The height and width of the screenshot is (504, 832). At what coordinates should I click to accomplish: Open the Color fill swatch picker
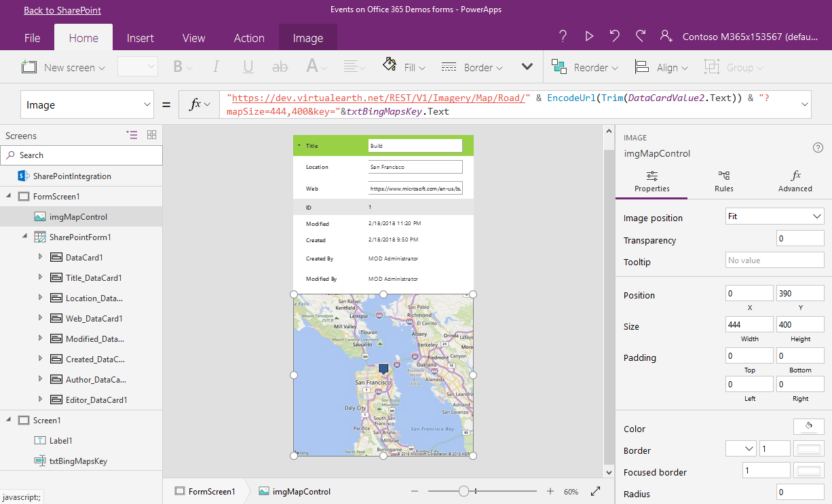(808, 427)
